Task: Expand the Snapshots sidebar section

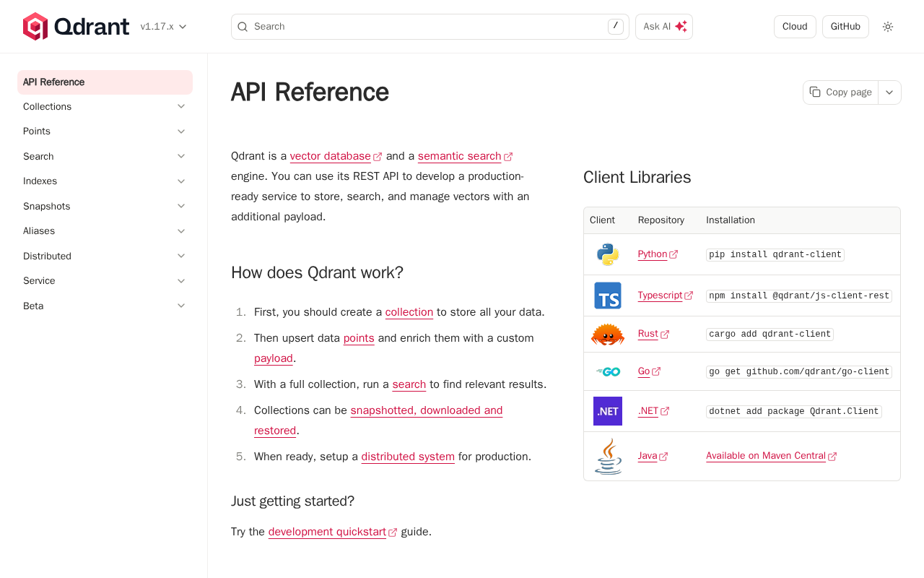Action: [181, 207]
